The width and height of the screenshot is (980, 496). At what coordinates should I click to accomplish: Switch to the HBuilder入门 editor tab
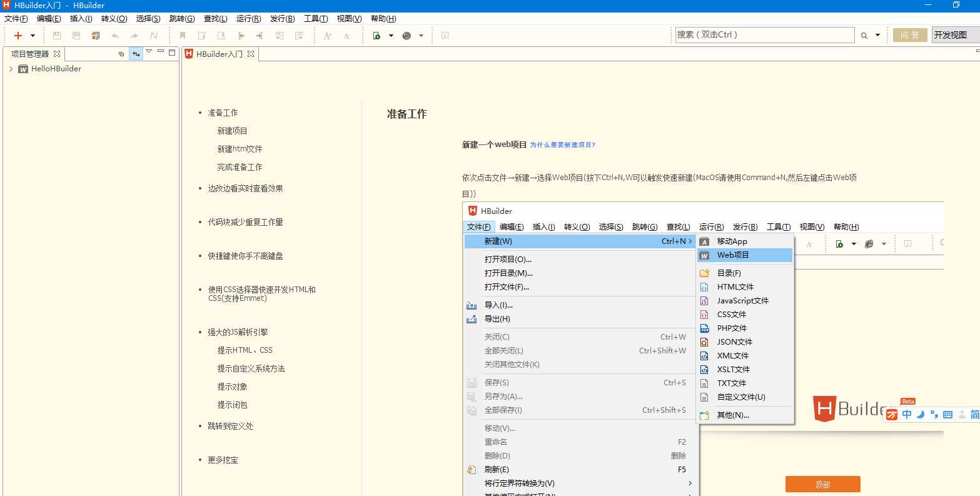(220, 54)
